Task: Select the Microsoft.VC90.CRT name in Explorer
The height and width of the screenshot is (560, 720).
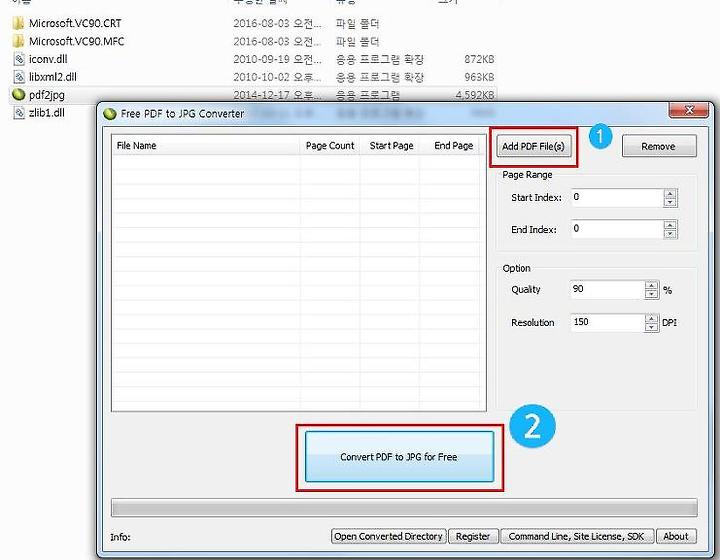Action: (x=75, y=23)
